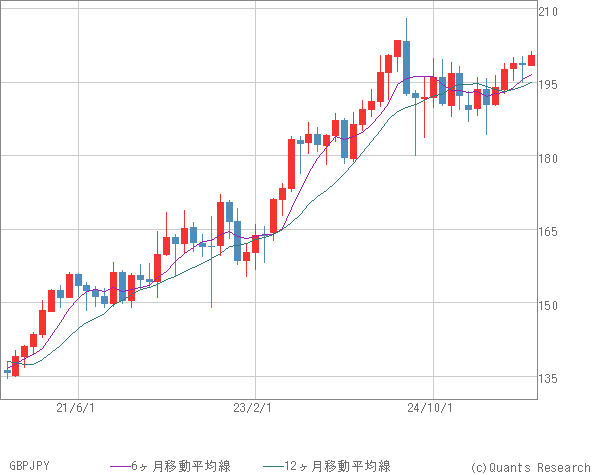The image size is (600, 475).
Task: Click the 135 price axis label
Action: pyautogui.click(x=548, y=379)
